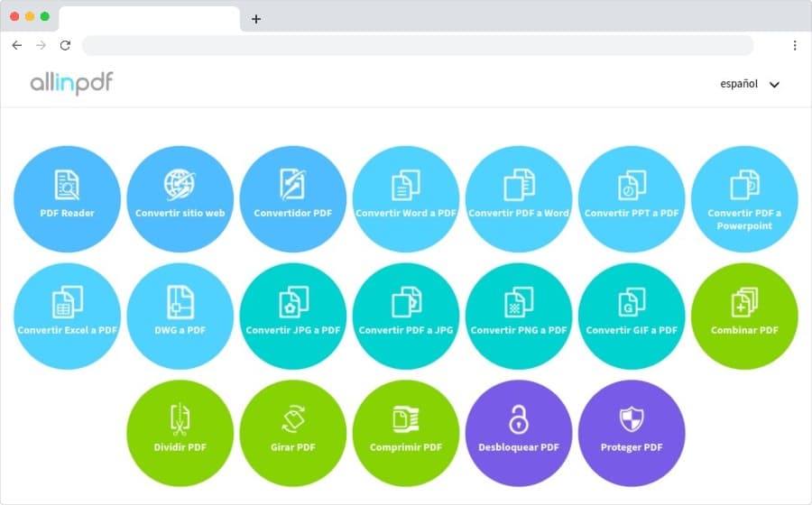The height and width of the screenshot is (505, 812).
Task: Choose Convertir GIF a PDF
Action: coord(632,317)
